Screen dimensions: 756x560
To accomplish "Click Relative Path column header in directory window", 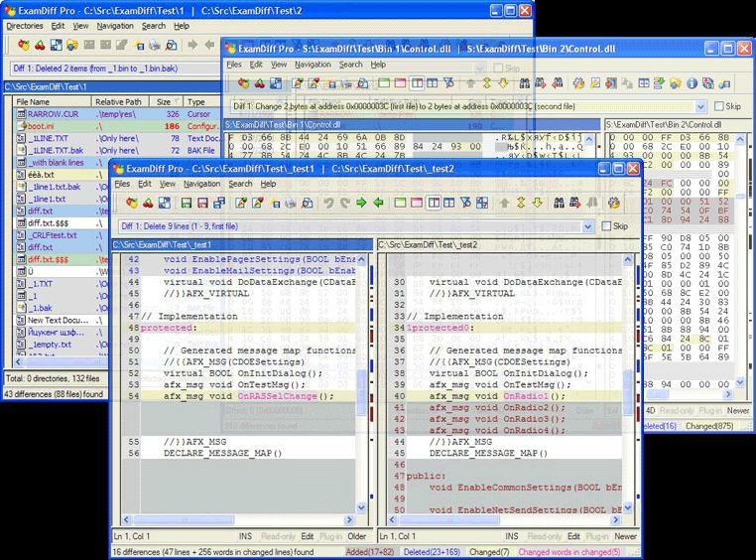I will coord(122,102).
